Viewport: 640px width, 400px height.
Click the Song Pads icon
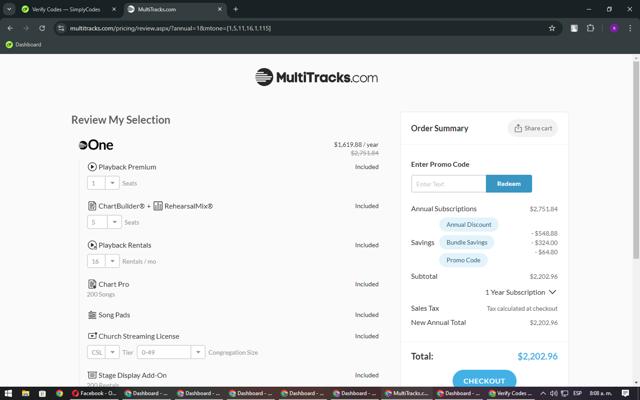(92, 315)
